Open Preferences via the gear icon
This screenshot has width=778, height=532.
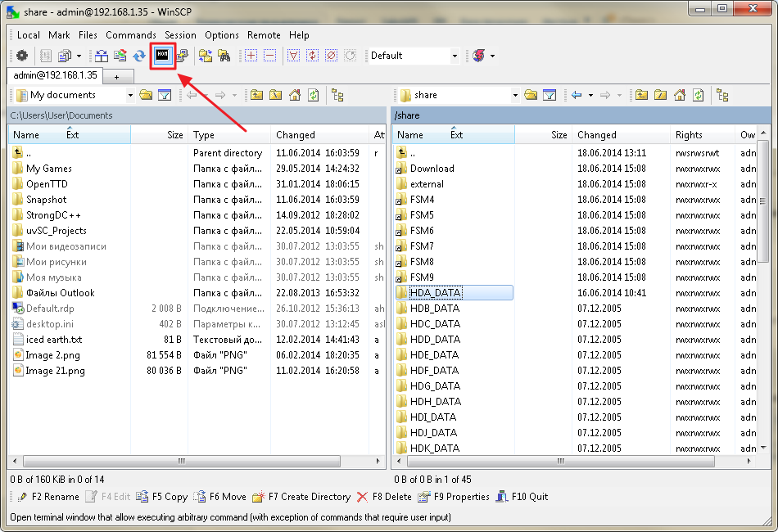(x=22, y=56)
